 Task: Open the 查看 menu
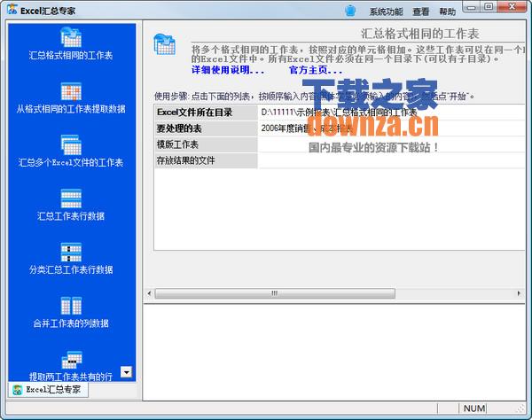(420, 12)
